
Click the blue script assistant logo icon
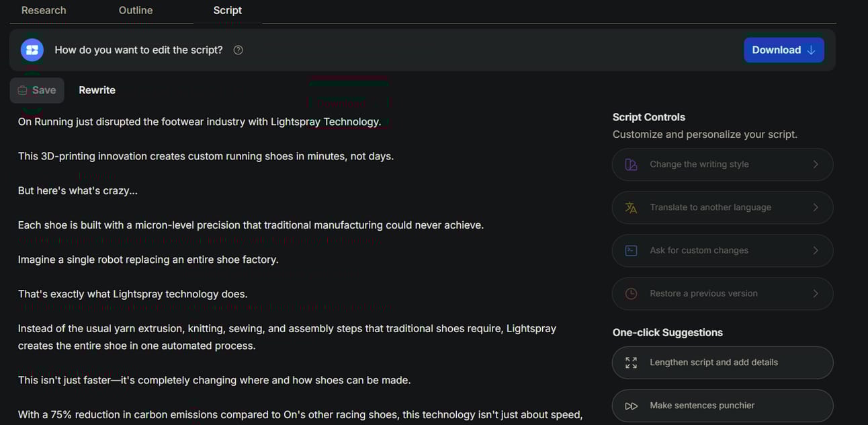pos(32,50)
